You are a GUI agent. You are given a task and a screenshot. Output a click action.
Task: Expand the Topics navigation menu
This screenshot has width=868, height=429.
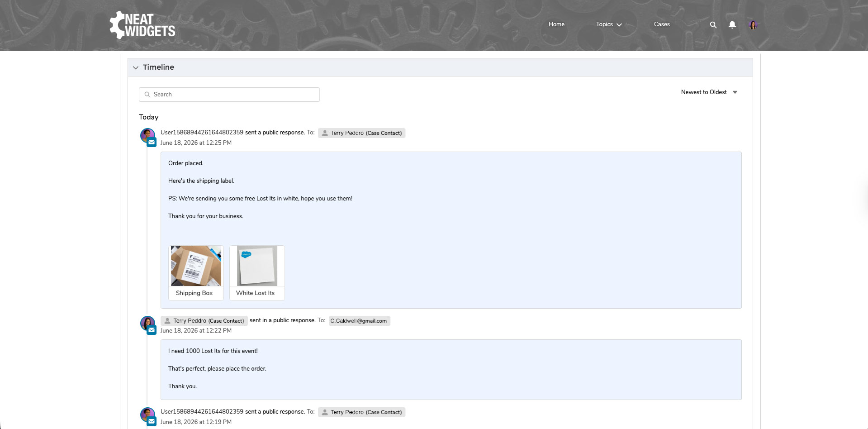pos(609,24)
